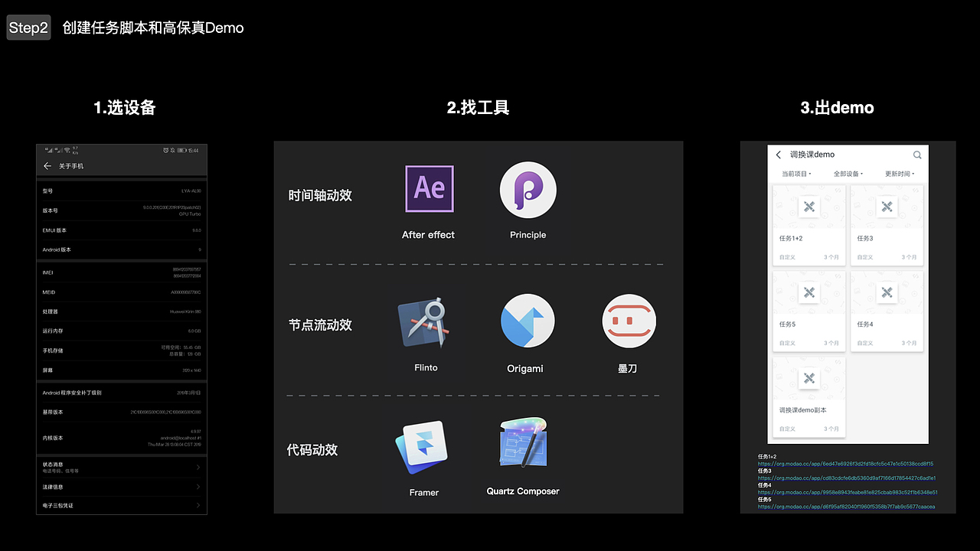
Task: Click the Principle caption text
Action: click(528, 235)
